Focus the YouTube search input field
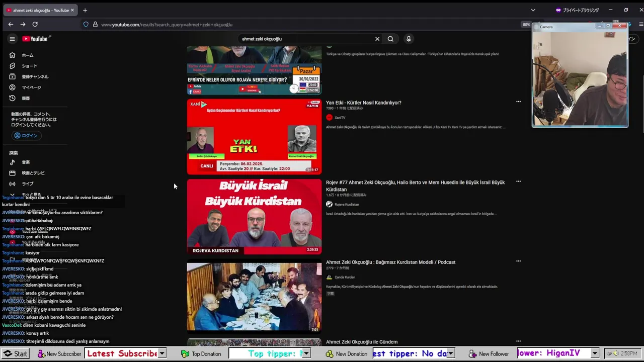This screenshot has width=644, height=362. click(x=305, y=39)
